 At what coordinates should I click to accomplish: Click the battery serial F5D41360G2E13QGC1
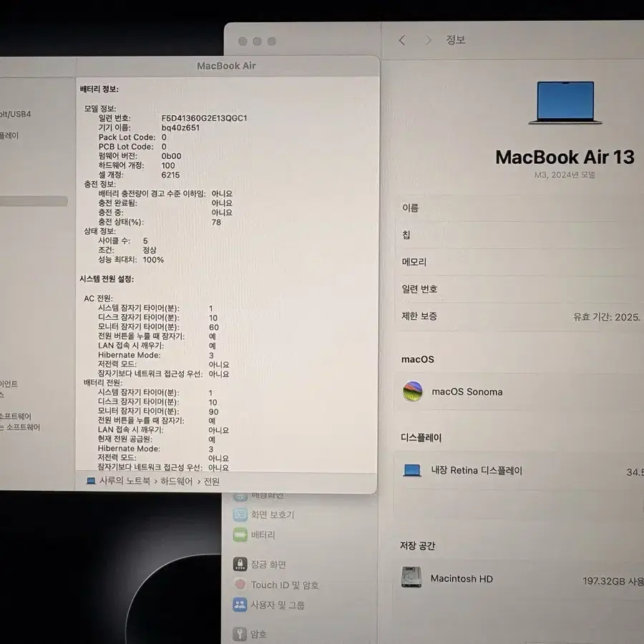point(204,118)
